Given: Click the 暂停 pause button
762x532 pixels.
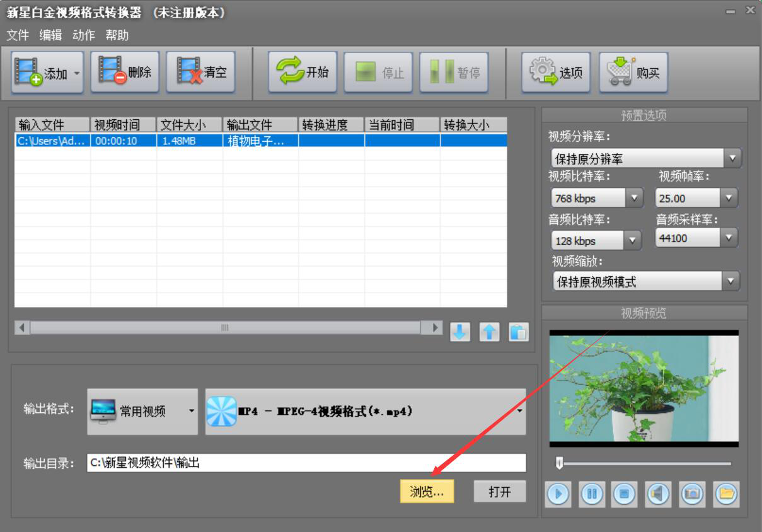Looking at the screenshot, I should pyautogui.click(x=454, y=72).
